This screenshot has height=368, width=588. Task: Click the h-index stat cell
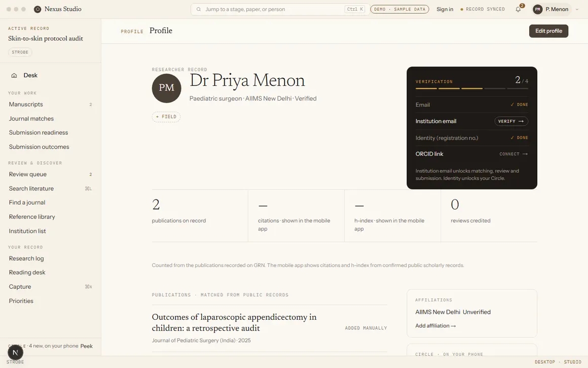tap(393, 216)
